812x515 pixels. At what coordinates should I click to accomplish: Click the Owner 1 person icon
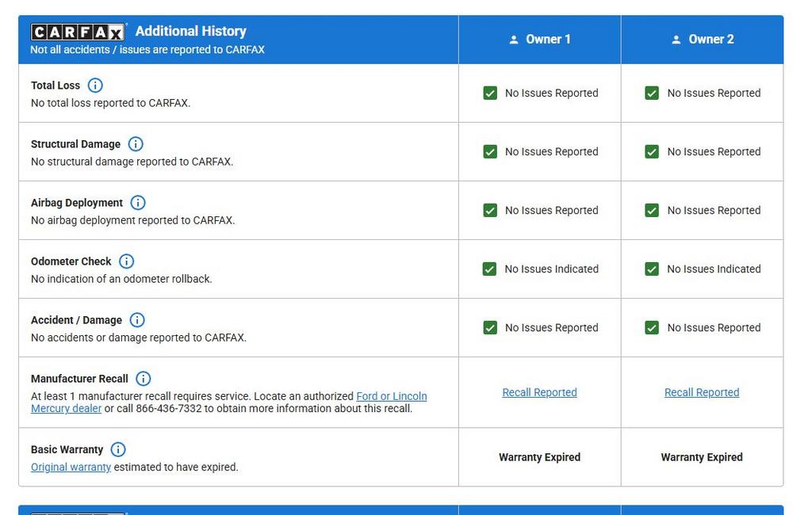coord(513,40)
